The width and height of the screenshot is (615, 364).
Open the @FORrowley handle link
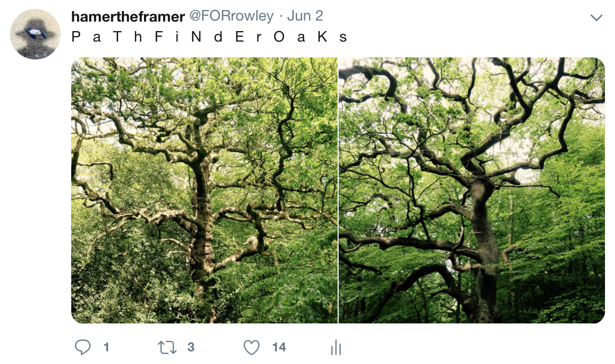[232, 16]
